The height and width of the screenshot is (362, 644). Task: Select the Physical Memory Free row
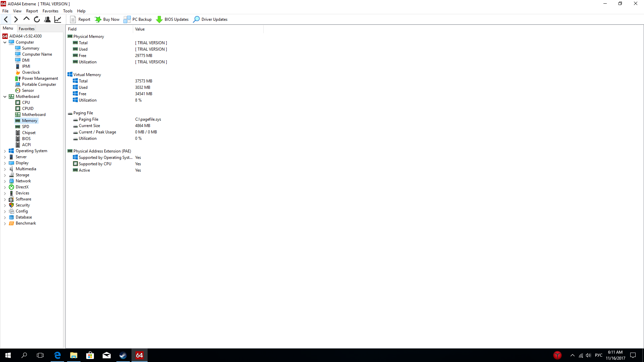click(164, 56)
